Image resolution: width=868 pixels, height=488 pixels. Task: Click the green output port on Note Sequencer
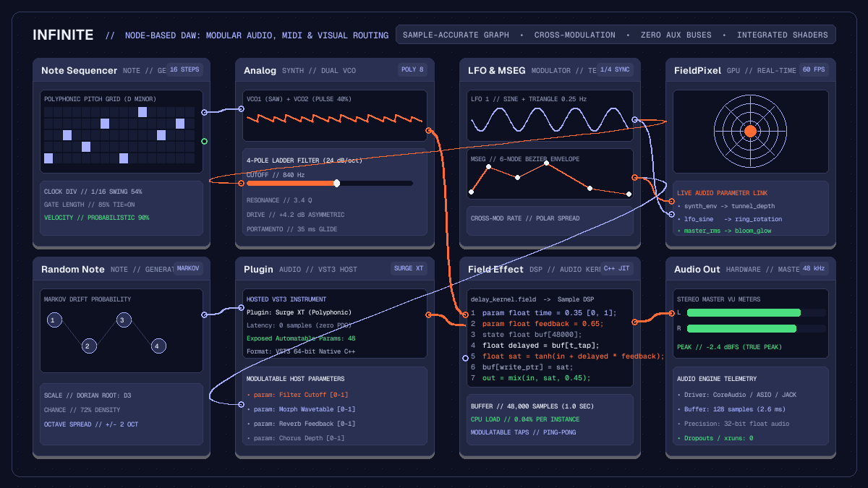pyautogui.click(x=204, y=142)
